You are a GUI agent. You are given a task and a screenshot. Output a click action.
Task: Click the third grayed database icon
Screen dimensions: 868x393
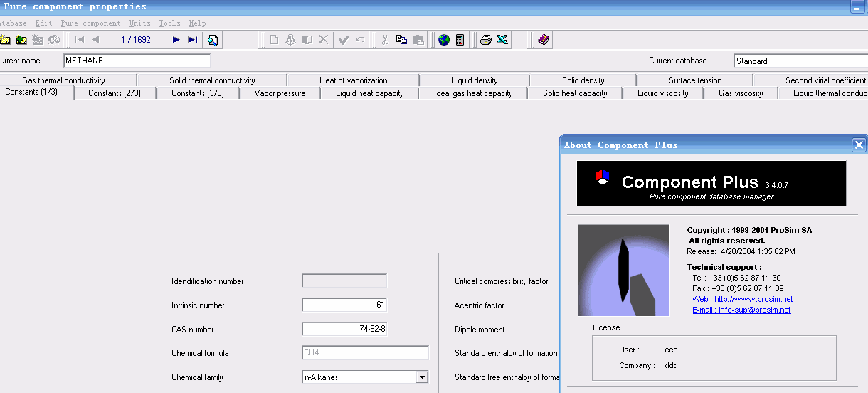38,40
